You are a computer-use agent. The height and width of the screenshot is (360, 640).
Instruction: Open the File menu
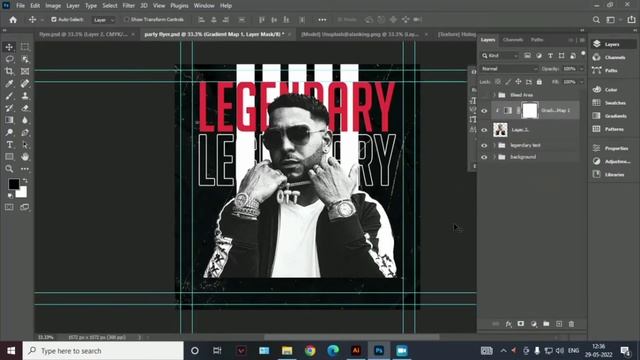(x=20, y=6)
